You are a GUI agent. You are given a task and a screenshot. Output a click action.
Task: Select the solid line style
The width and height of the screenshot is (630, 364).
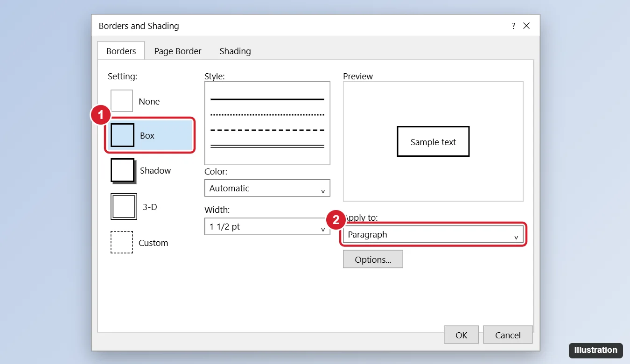267,99
